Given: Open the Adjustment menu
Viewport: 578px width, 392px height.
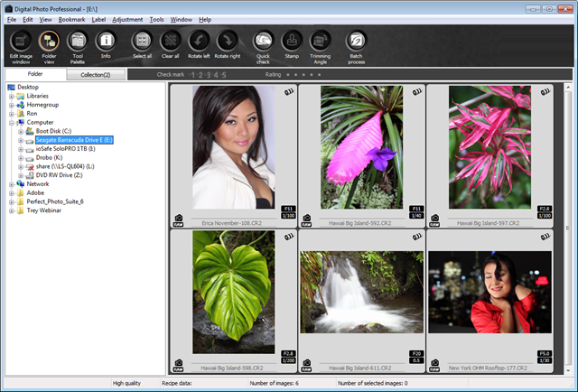Looking at the screenshot, I should tap(127, 19).
